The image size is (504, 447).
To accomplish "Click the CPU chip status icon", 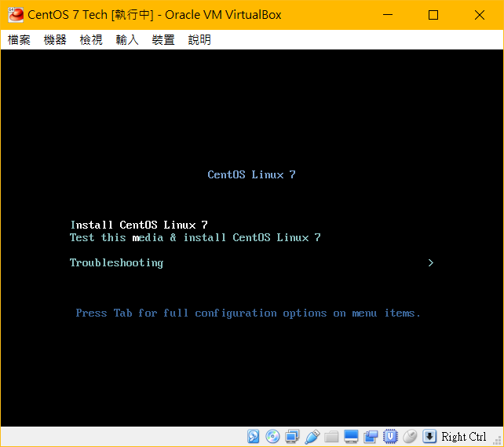I will 390,437.
